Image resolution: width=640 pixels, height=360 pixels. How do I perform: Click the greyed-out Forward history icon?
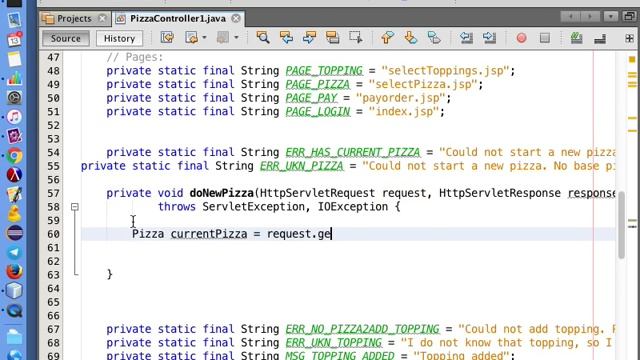[222, 38]
